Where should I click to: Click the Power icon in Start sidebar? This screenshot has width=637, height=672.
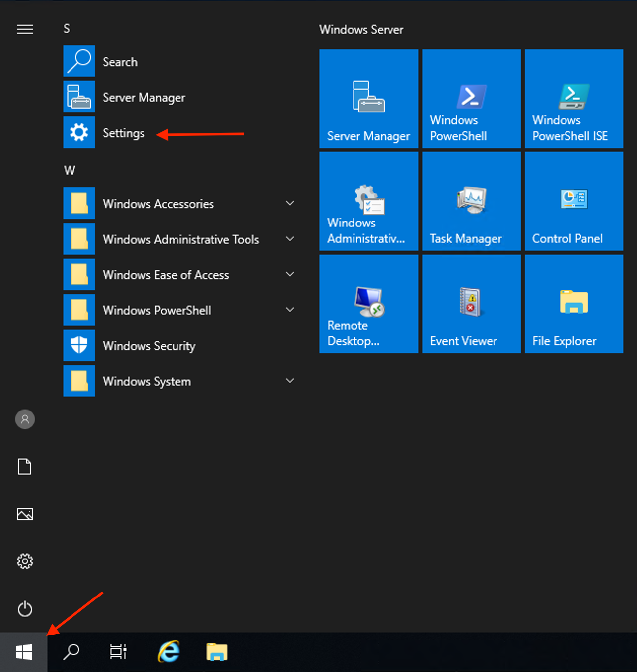25,609
